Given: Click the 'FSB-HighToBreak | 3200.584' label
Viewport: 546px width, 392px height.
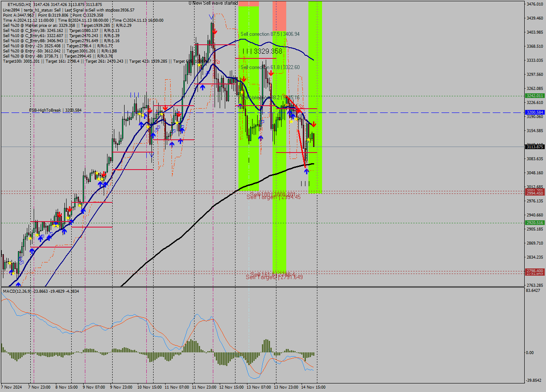Looking at the screenshot, I should coord(55,110).
